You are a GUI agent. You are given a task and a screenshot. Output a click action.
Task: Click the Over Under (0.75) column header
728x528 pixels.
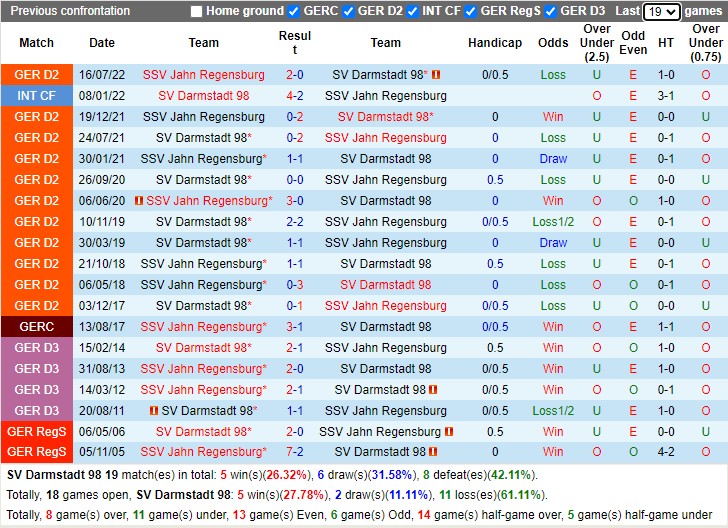point(706,43)
